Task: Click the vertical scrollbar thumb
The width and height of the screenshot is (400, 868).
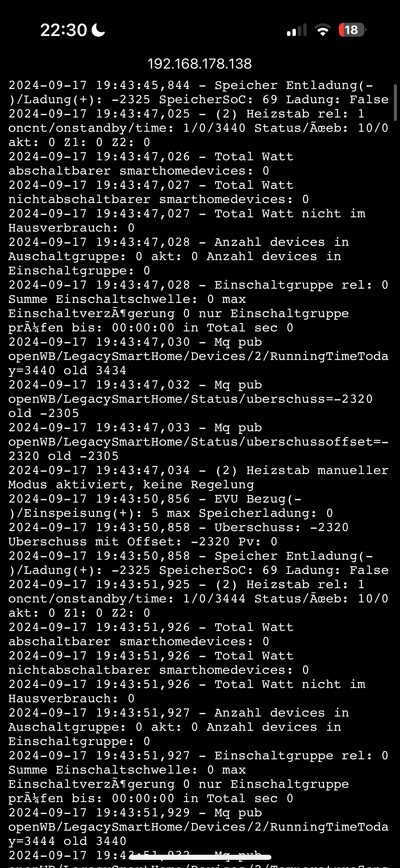Action: [395, 102]
